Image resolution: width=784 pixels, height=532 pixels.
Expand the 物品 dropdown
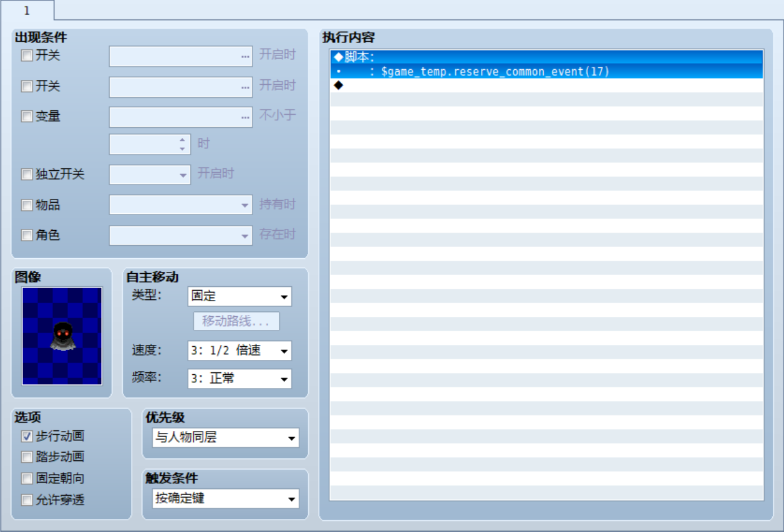point(181,205)
